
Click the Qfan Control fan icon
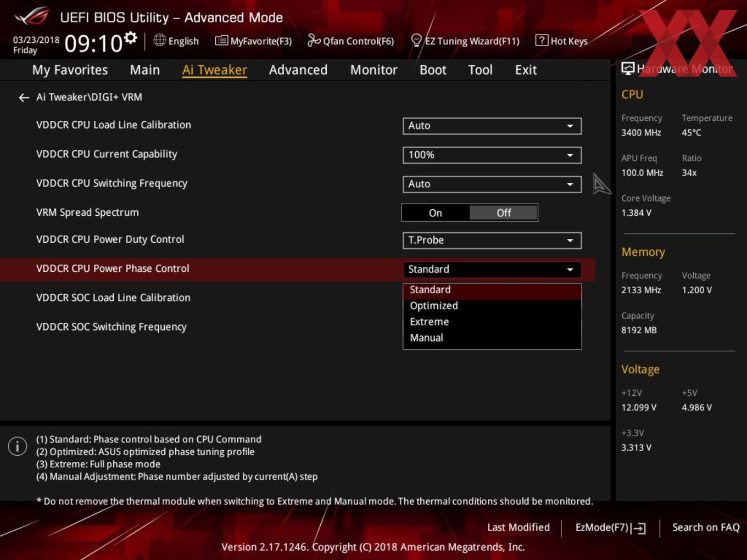click(314, 40)
